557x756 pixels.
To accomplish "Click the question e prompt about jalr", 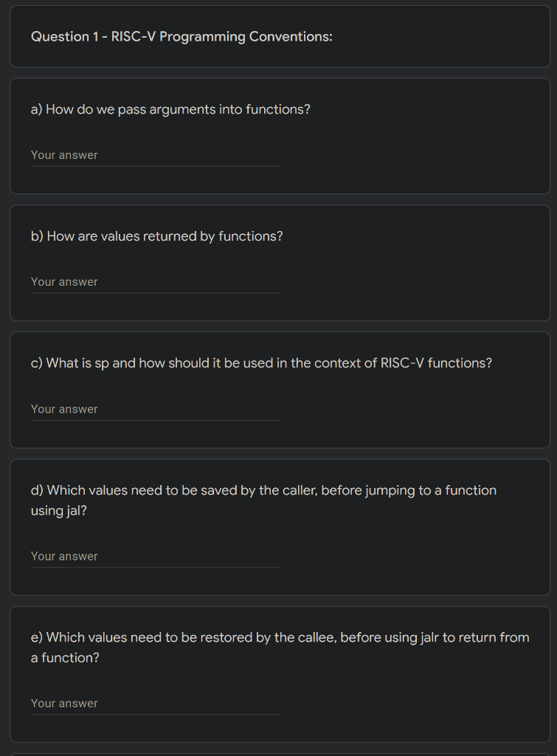I will click(280, 647).
